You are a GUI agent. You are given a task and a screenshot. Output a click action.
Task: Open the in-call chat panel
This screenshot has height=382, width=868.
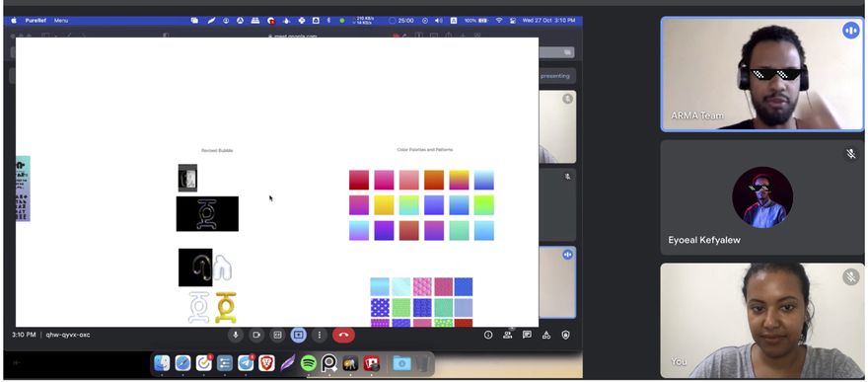pos(527,335)
